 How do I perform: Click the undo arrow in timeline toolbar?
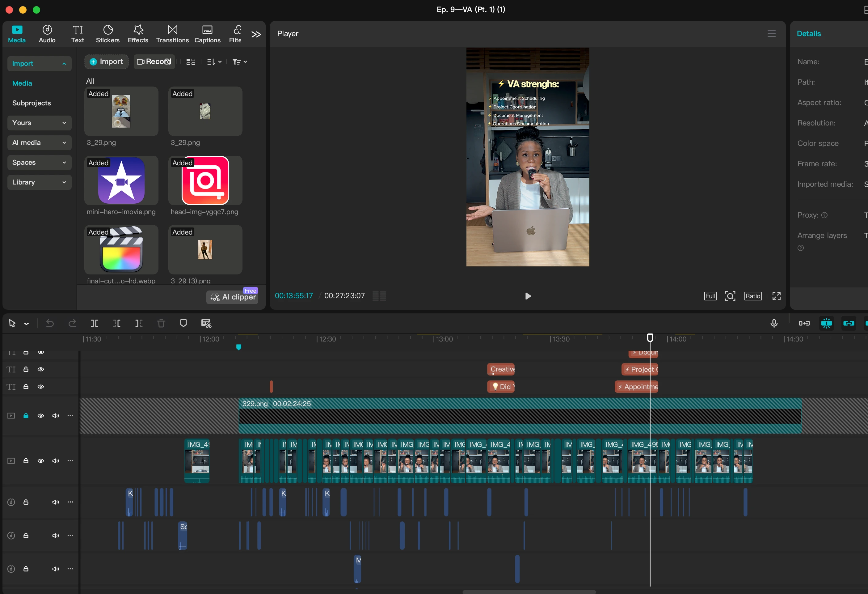50,324
